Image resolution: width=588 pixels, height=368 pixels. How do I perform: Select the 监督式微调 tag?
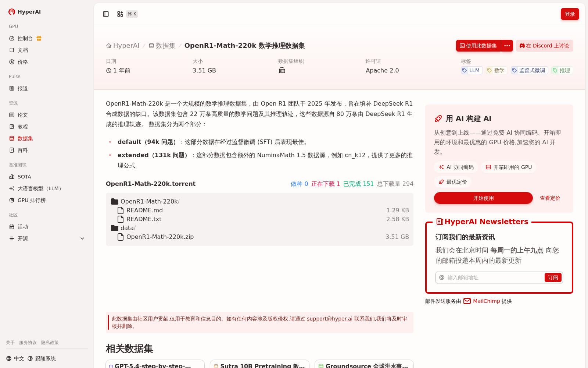tap(529, 70)
